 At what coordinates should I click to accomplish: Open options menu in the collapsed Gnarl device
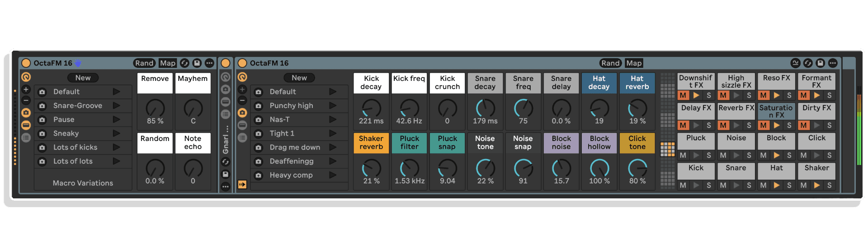point(226,186)
